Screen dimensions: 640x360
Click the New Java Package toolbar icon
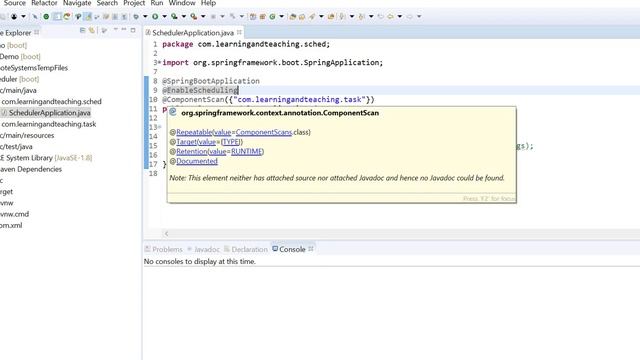tap(262, 16)
